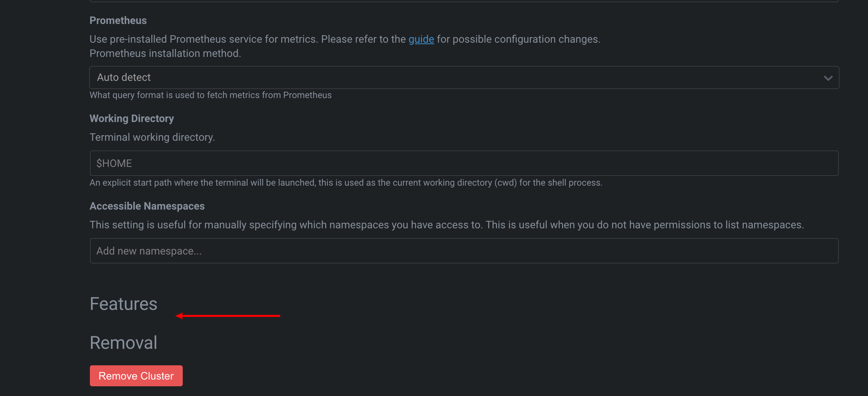Click the chevron on the Auto detect selector
Screen dimensions: 868x396
coord(828,77)
